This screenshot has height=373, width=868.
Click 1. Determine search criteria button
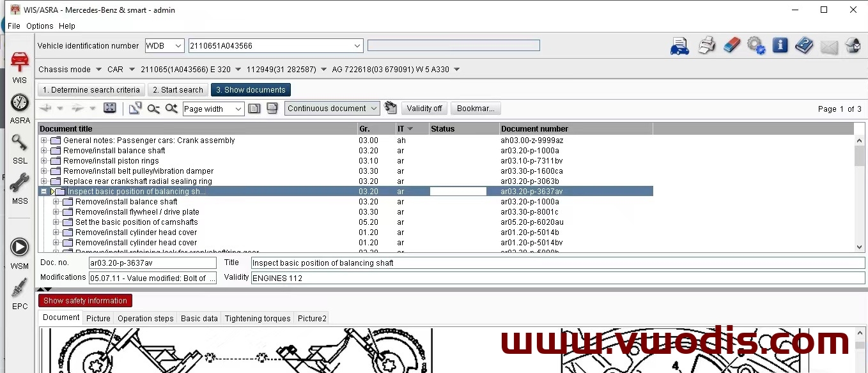click(x=91, y=90)
